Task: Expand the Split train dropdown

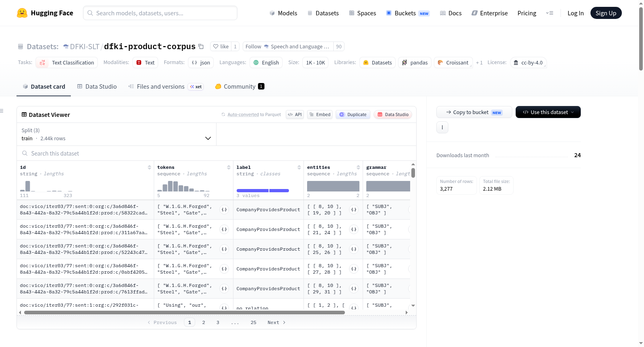Action: coord(116,134)
